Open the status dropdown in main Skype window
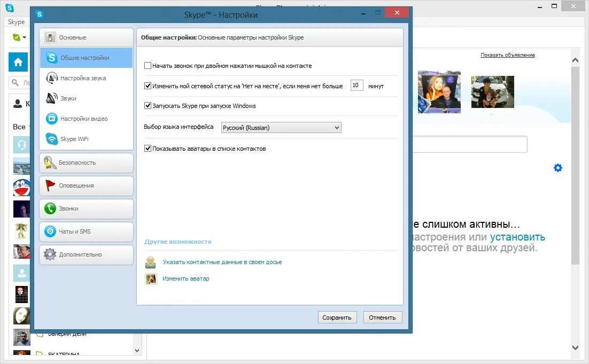Image resolution: width=589 pixels, height=364 pixels. pyautogui.click(x=19, y=37)
